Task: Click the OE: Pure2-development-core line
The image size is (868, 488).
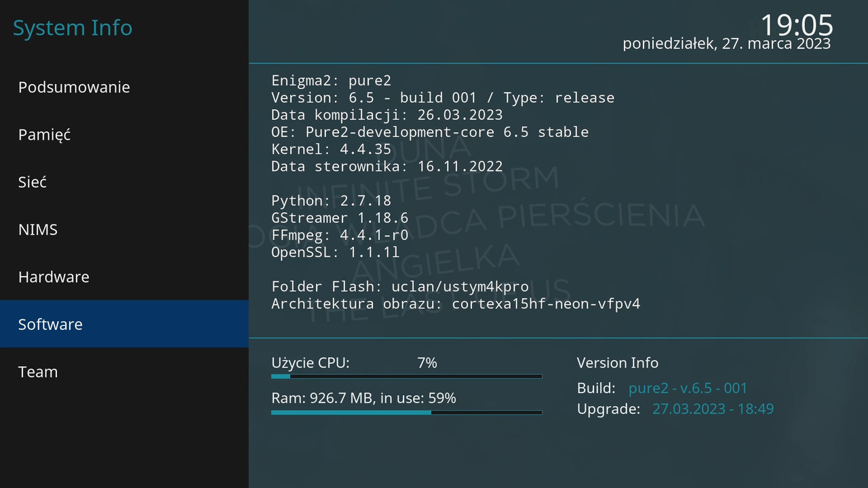Action: point(430,132)
